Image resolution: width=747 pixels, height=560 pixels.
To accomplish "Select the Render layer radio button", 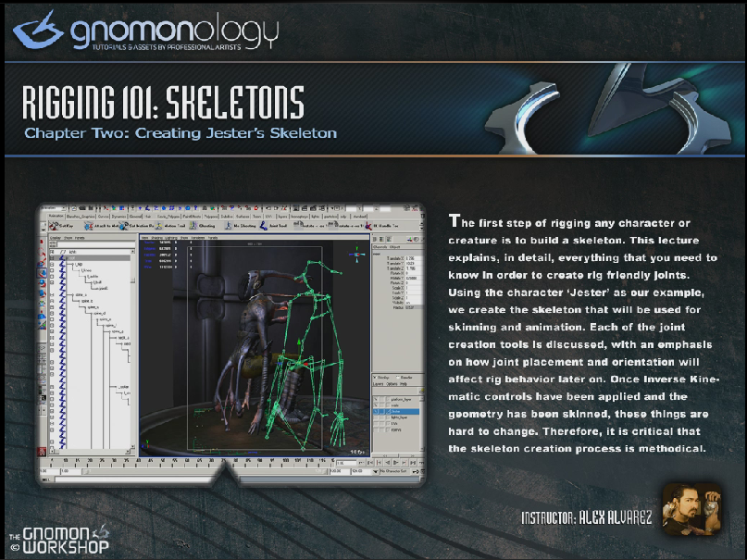I will 398,378.
